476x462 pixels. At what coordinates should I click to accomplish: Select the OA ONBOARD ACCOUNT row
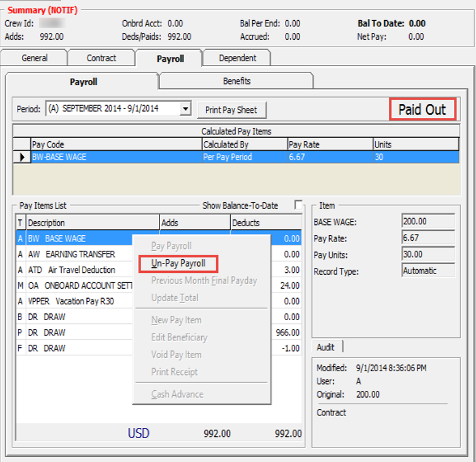tap(74, 286)
